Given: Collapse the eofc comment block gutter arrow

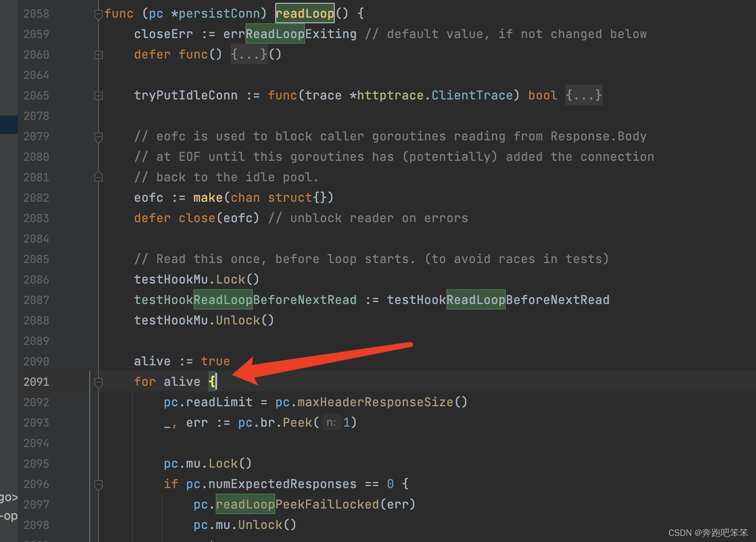Looking at the screenshot, I should (98, 136).
